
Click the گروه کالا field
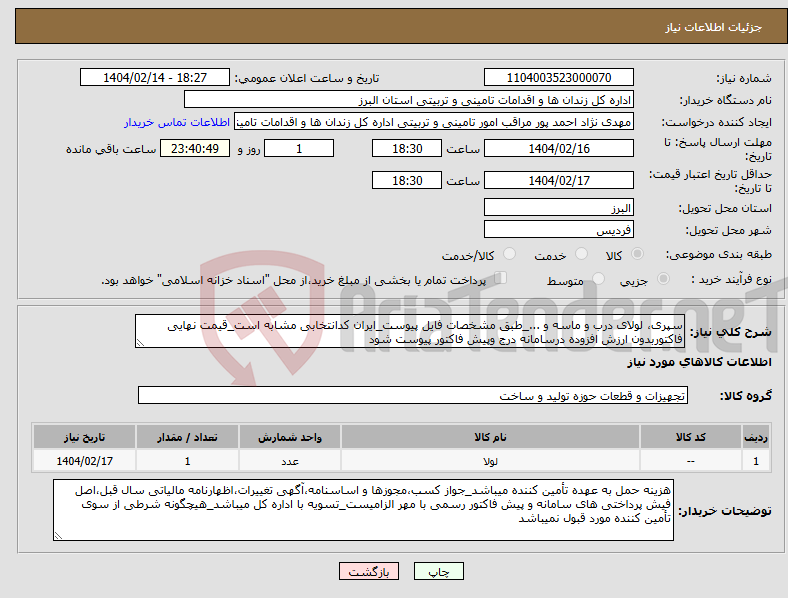pos(413,395)
